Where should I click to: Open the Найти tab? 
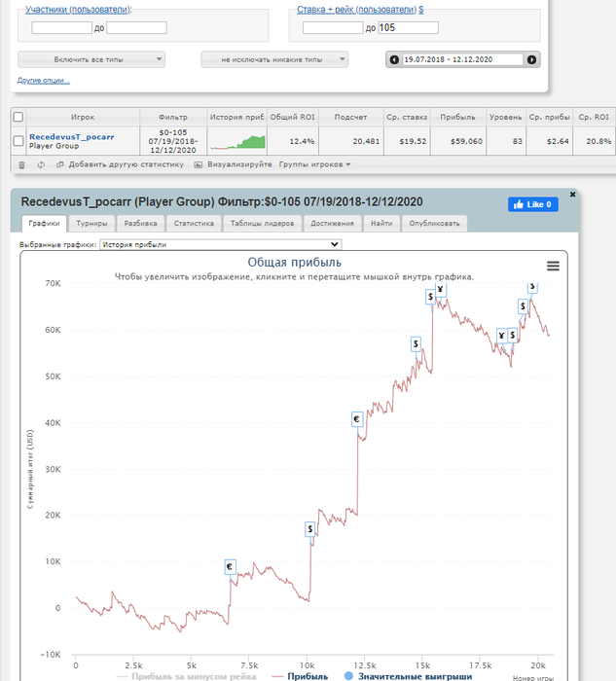[381, 223]
